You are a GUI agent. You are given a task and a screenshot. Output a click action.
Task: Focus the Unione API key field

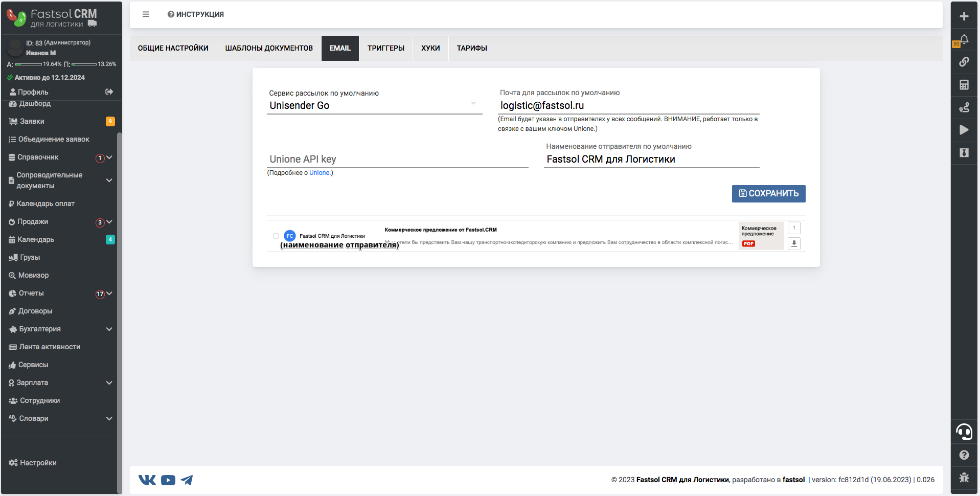397,159
